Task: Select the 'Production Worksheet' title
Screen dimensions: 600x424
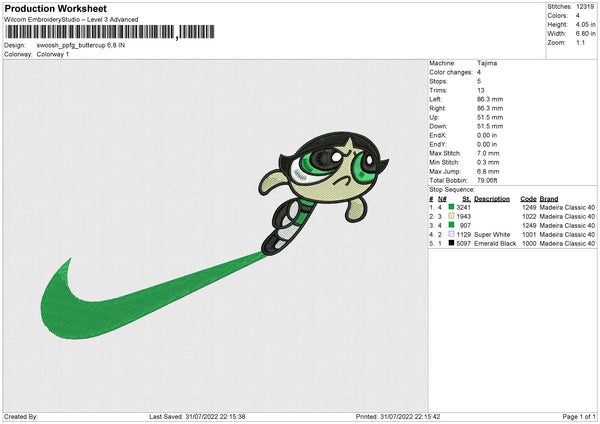Action: [x=55, y=8]
